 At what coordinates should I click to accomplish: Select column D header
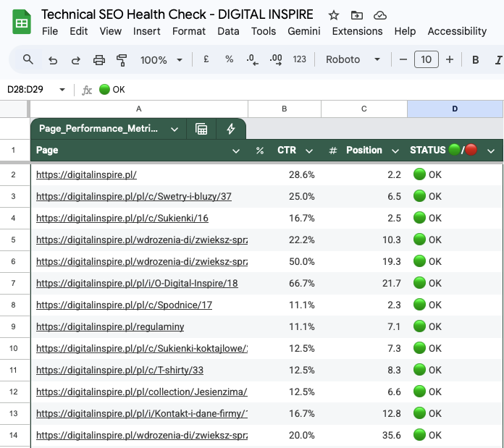(455, 109)
